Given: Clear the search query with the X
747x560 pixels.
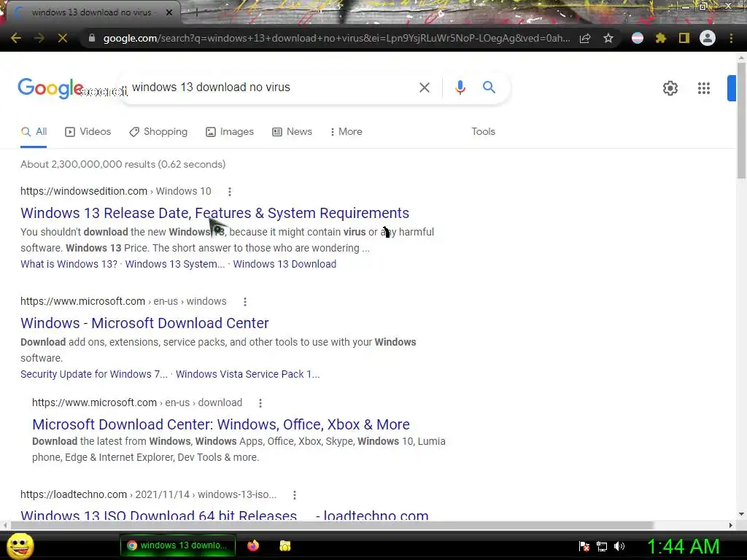Looking at the screenshot, I should (425, 87).
